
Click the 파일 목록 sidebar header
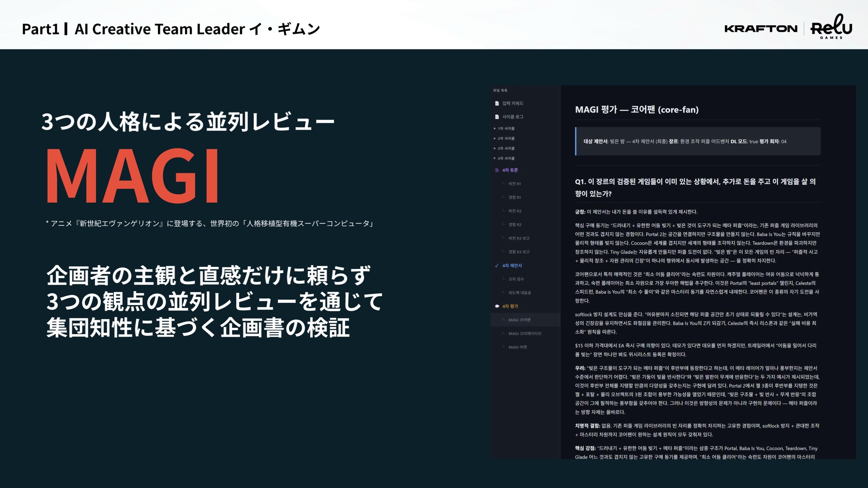500,90
